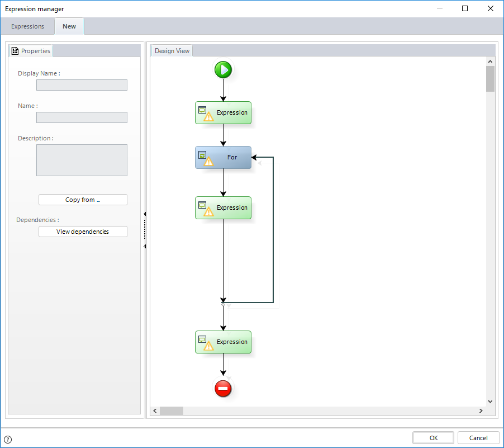Viewport: 504px width, 448px height.
Task: Collapse the properties panel with the upper splitter arrow
Action: click(x=145, y=214)
